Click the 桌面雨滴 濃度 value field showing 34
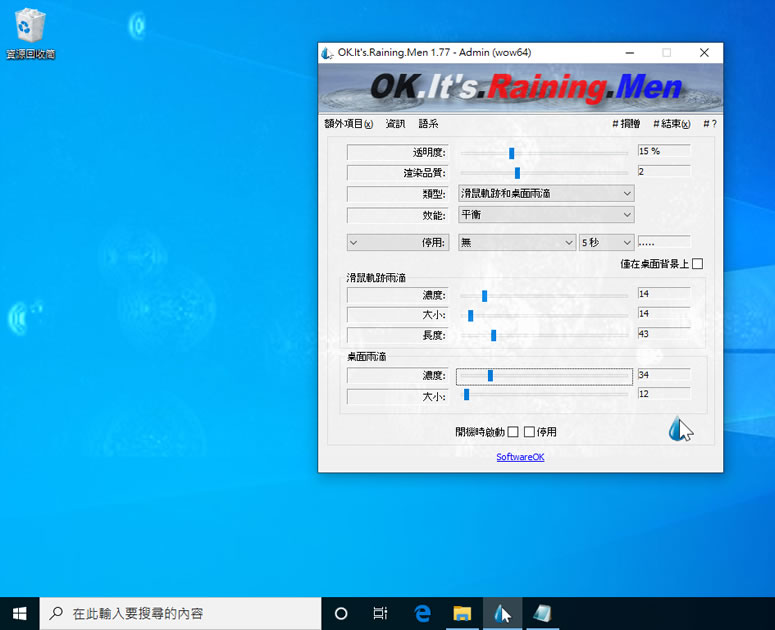The width and height of the screenshot is (775, 630). click(x=664, y=375)
